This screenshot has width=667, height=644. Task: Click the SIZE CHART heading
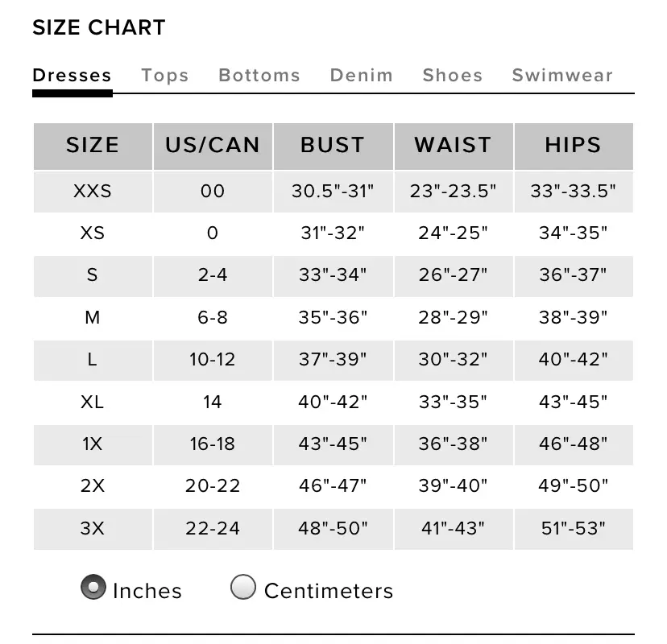(99, 27)
